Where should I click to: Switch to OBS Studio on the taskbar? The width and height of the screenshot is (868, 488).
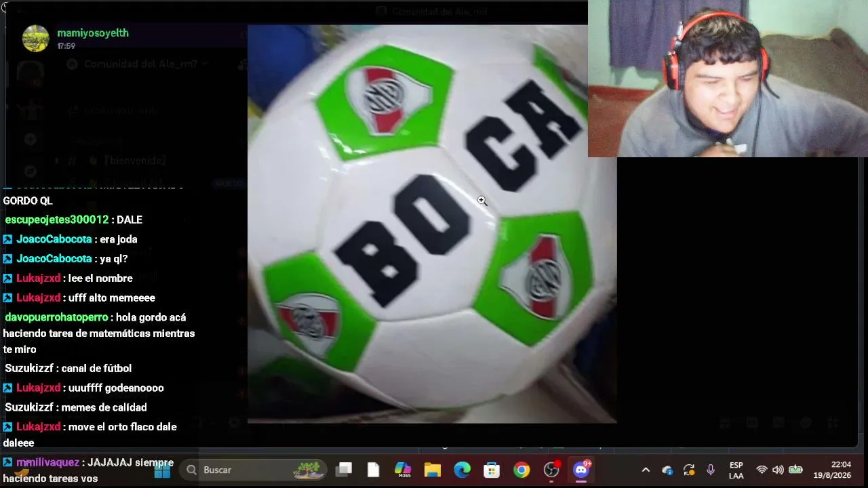pos(552,469)
